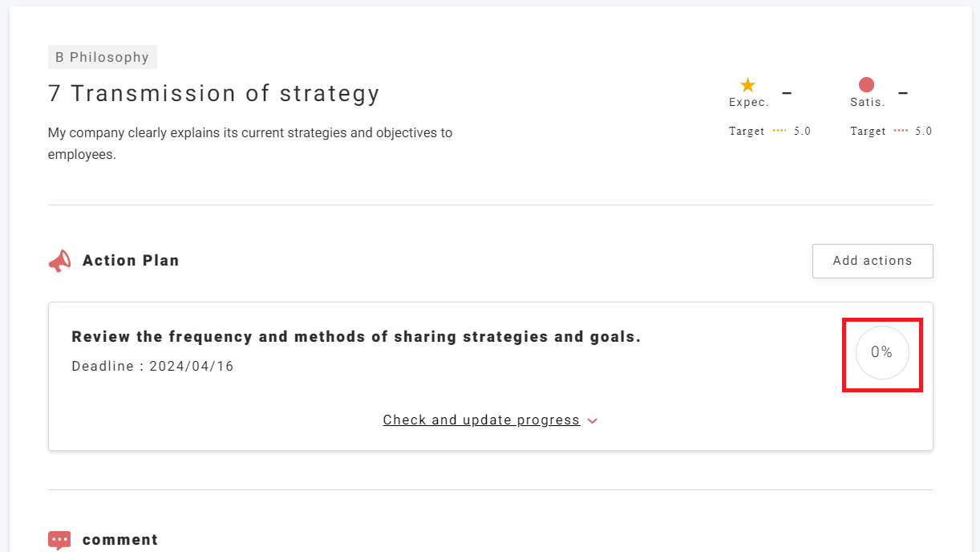Click the yellow dotted Expec. target indicator
The image size is (980, 552).
click(780, 131)
